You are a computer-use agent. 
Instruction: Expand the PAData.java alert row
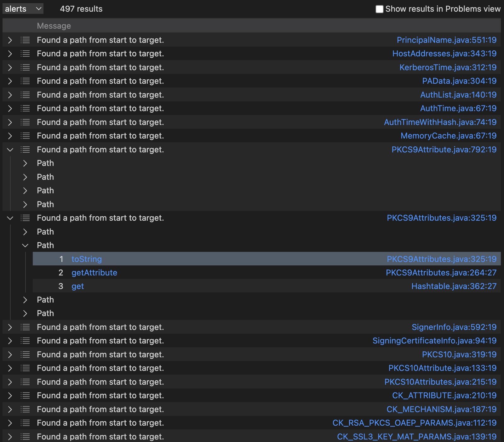pyautogui.click(x=10, y=81)
